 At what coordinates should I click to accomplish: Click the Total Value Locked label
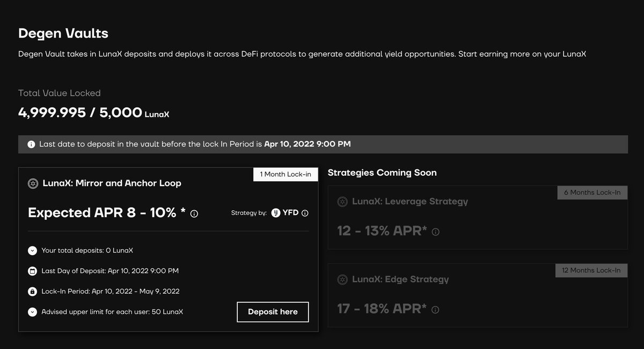60,93
